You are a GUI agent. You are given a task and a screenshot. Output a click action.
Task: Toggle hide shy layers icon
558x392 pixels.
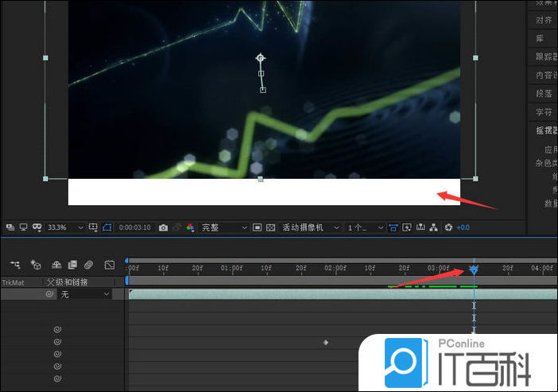56,265
